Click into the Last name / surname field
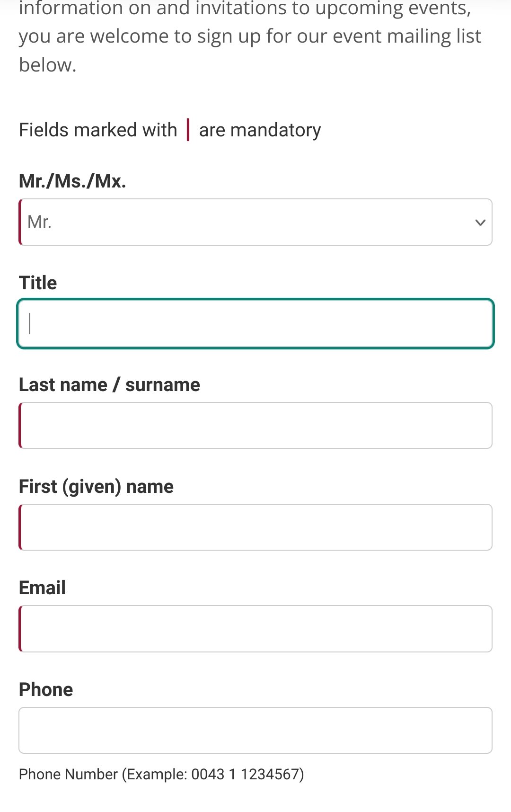This screenshot has height=812, width=511. coord(255,425)
